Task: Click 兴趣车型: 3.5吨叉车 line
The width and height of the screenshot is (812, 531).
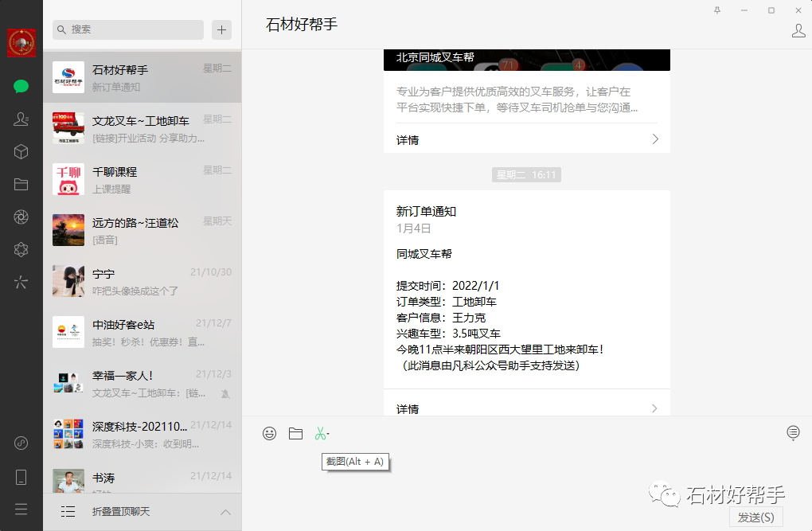Action: [448, 334]
